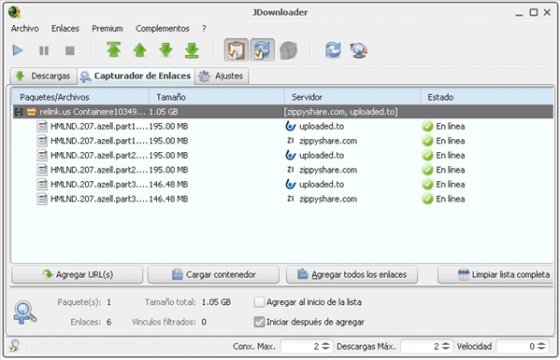Click Cargar contenedor button
This screenshot has height=360, width=560.
coord(214,274)
